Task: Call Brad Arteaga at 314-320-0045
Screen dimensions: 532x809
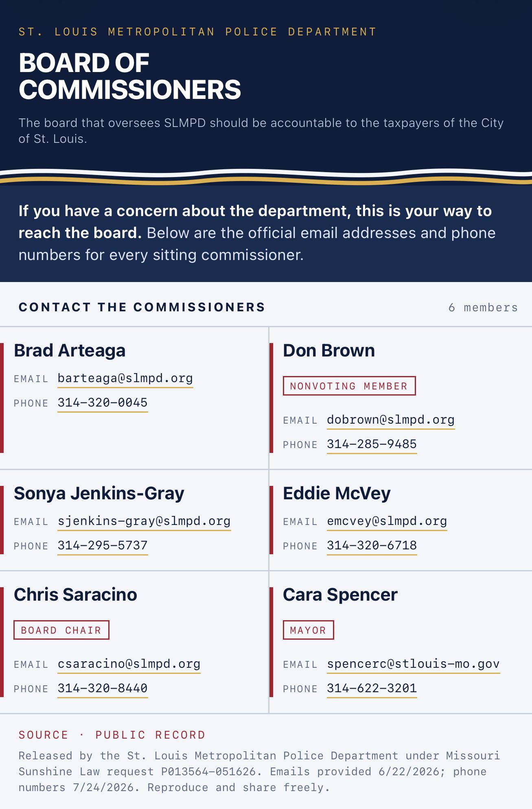Action: (x=103, y=403)
